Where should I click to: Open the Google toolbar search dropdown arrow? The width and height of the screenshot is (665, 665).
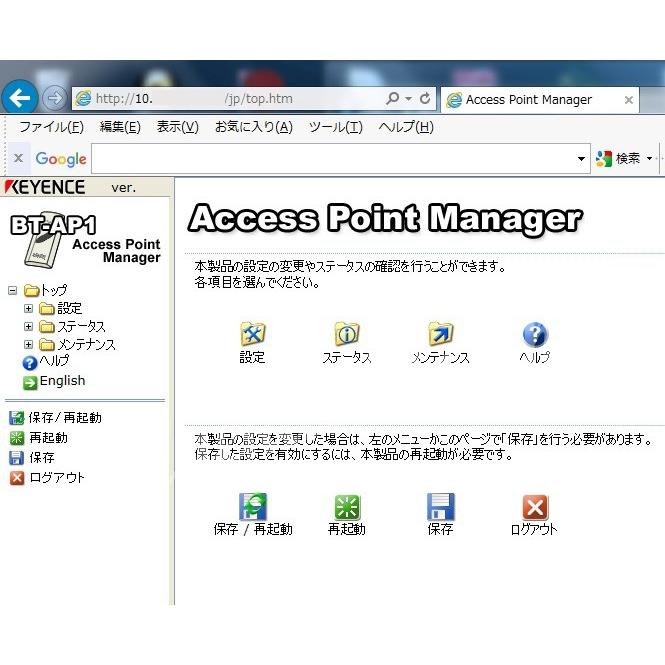[582, 159]
